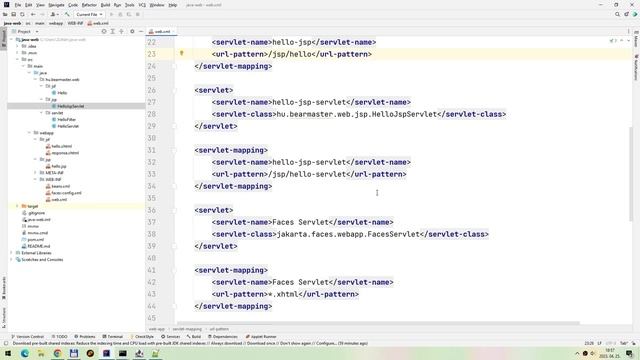This screenshot has width=640, height=360.
Task: Select hello.xhtml in project tree
Action: [62, 146]
